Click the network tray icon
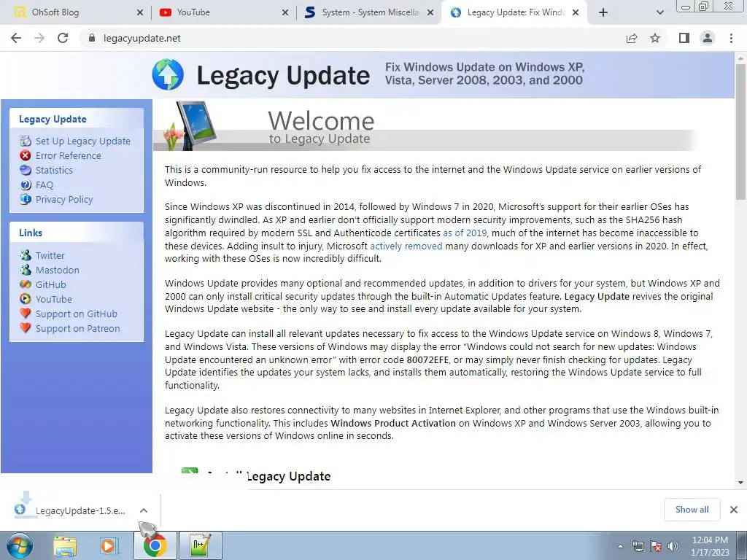Image resolution: width=747 pixels, height=560 pixels. click(638, 546)
